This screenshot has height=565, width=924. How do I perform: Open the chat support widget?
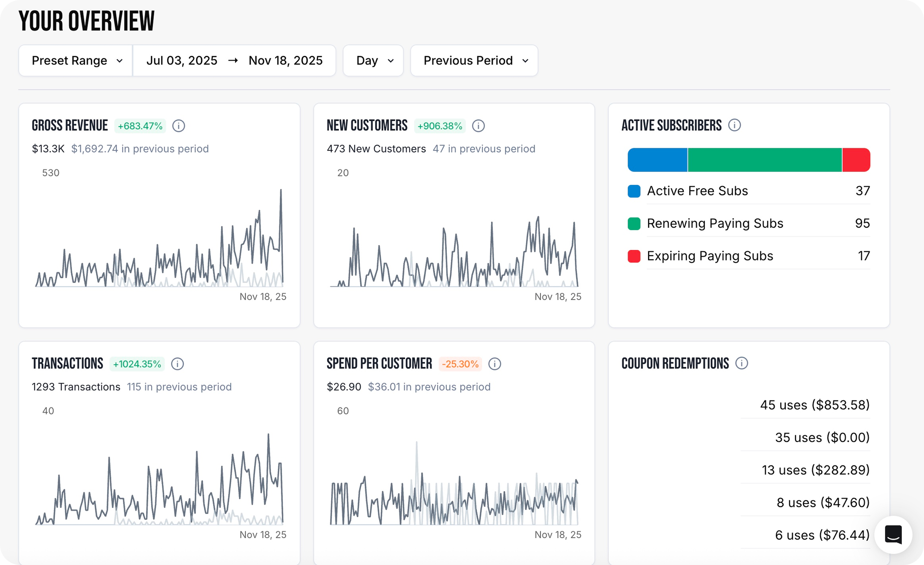pos(893,535)
